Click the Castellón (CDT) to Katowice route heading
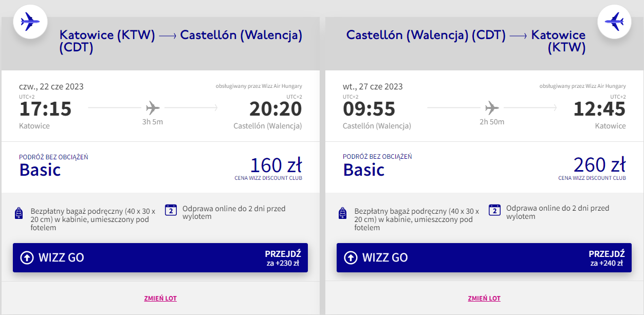 466,41
